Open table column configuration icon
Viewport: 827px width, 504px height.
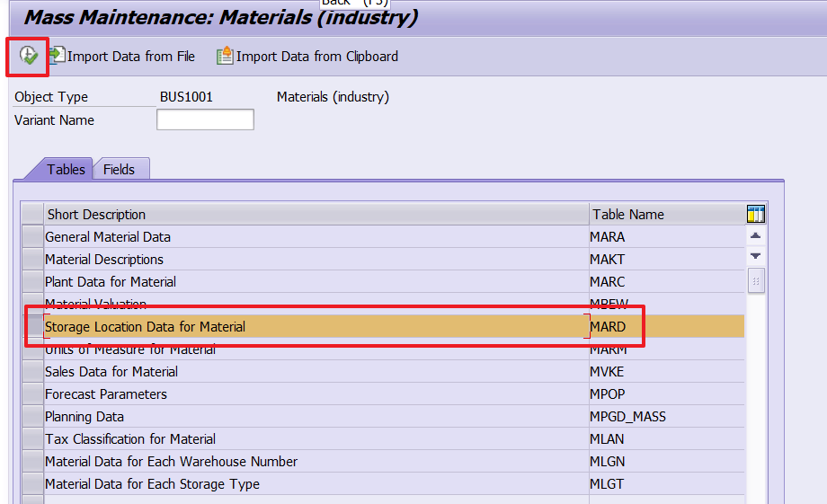pos(755,214)
